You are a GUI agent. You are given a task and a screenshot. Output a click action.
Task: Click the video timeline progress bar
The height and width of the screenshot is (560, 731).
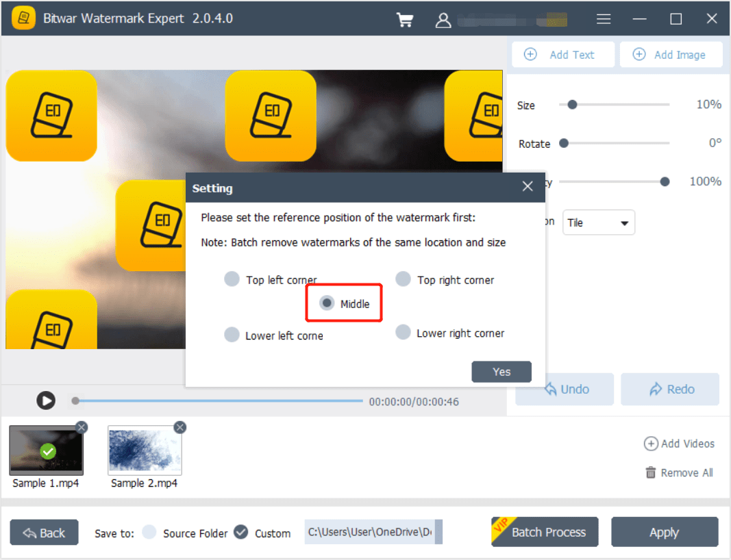(x=217, y=400)
